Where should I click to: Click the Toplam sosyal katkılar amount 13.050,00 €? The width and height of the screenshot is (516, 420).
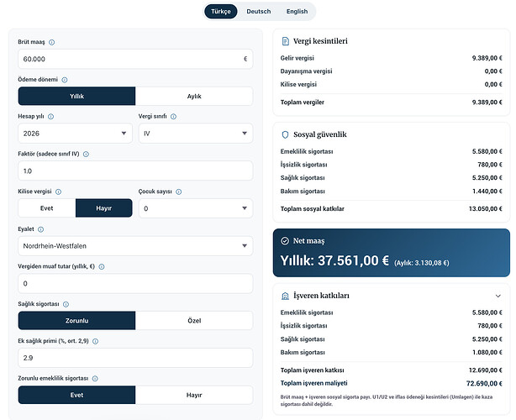[486, 209]
